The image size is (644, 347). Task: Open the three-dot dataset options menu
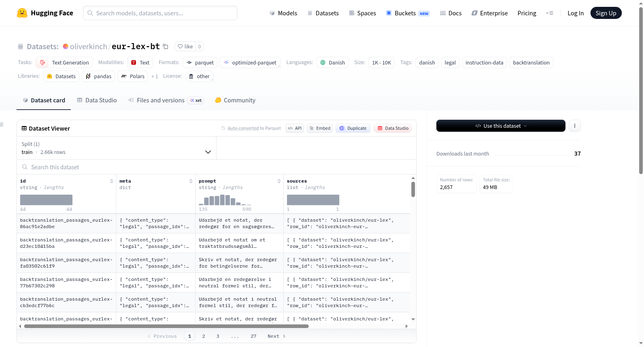[x=574, y=126]
